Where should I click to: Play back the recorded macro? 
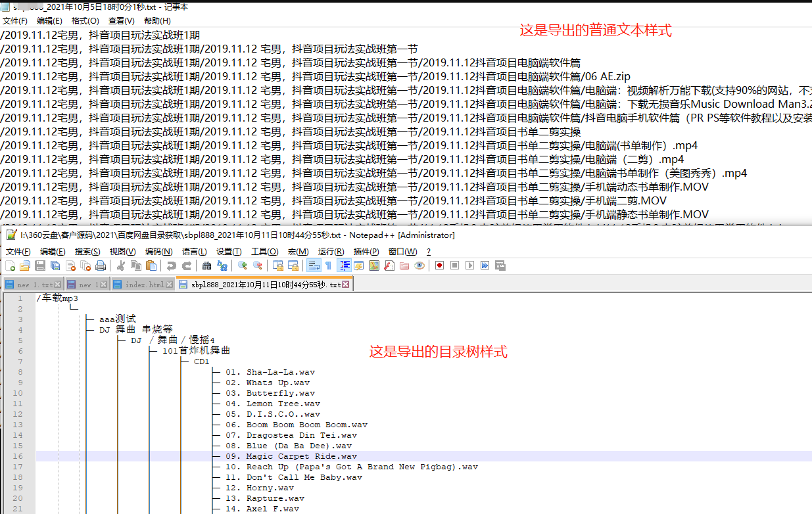469,266
